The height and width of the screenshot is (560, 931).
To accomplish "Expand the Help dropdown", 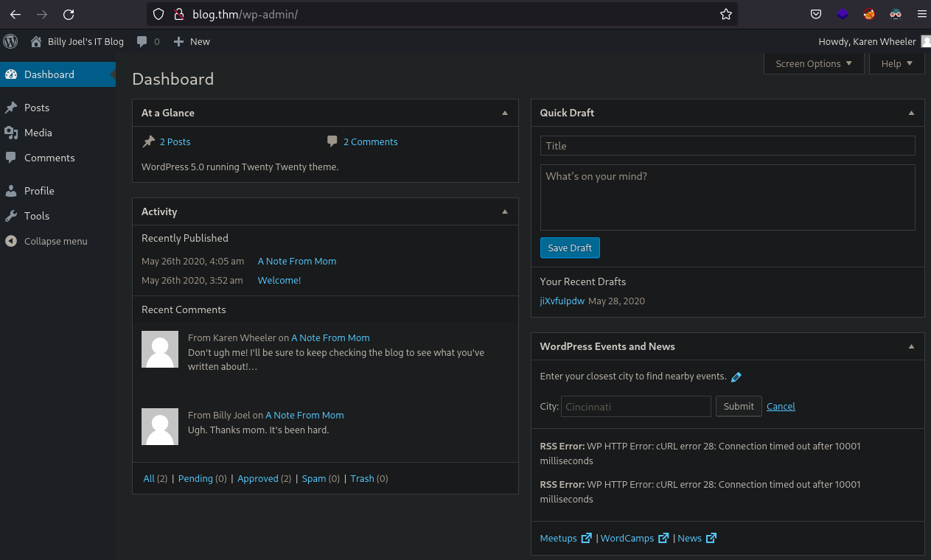I will click(896, 63).
